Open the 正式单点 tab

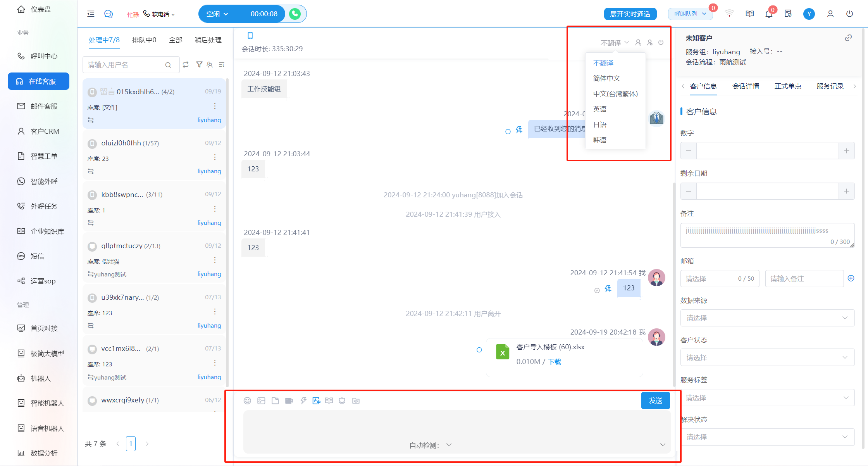coord(788,86)
